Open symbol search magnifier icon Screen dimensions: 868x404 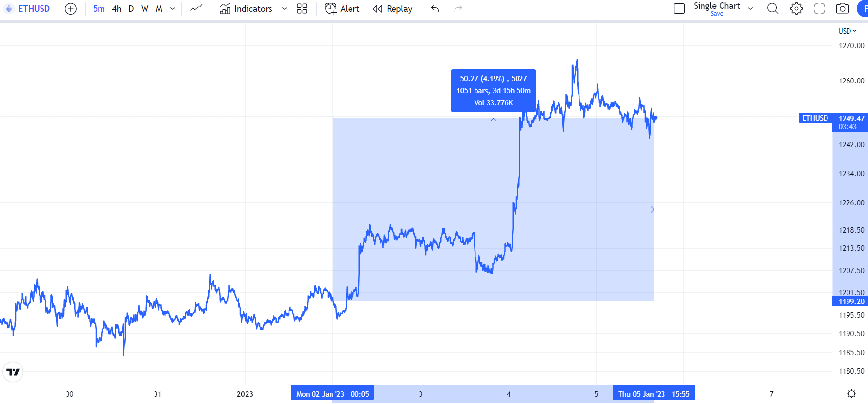pyautogui.click(x=773, y=9)
